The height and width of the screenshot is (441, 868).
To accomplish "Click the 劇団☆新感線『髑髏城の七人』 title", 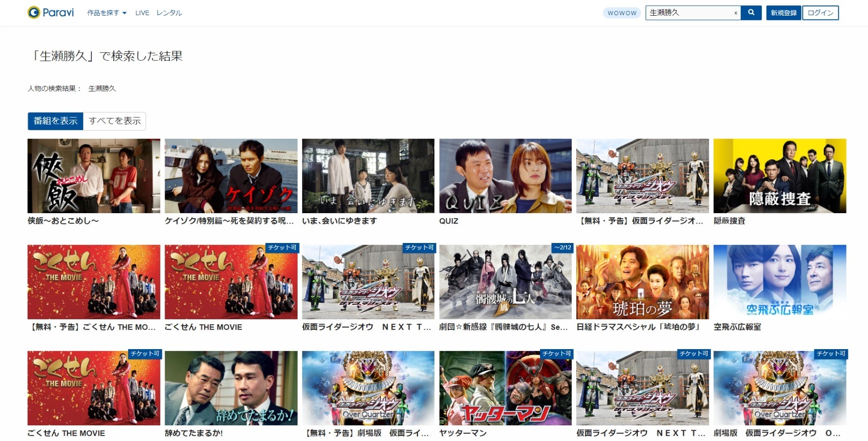I will click(503, 327).
